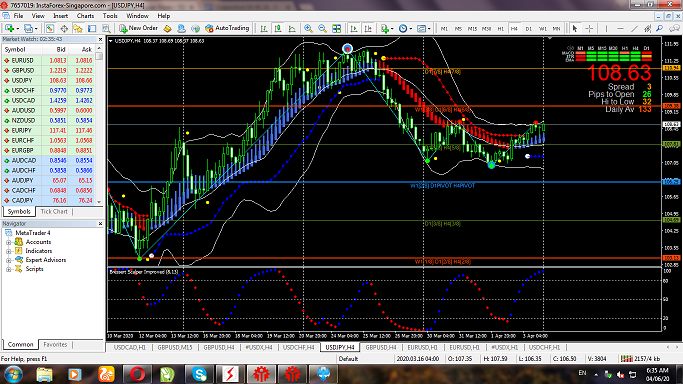Select AUDCAD row in Market Watch

point(48,161)
